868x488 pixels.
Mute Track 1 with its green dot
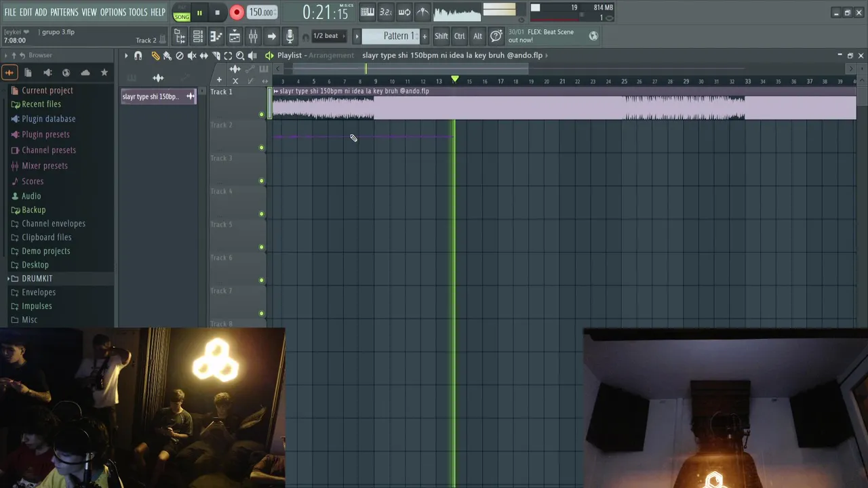point(262,115)
